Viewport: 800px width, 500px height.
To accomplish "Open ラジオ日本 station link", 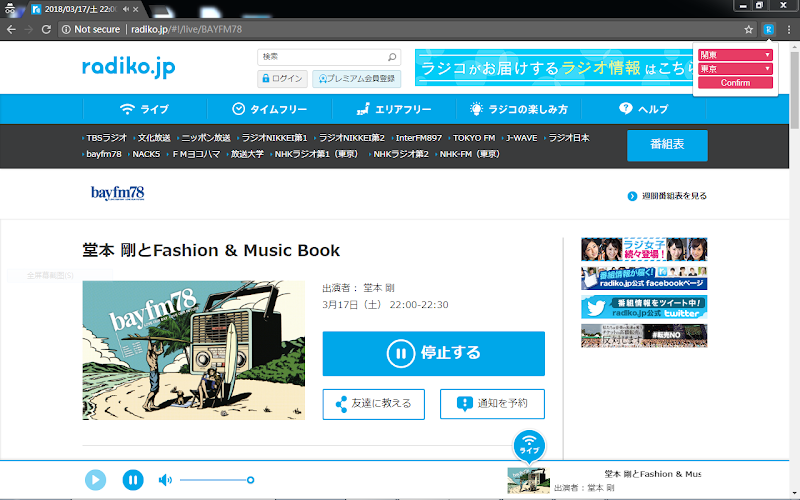I will coord(569,138).
